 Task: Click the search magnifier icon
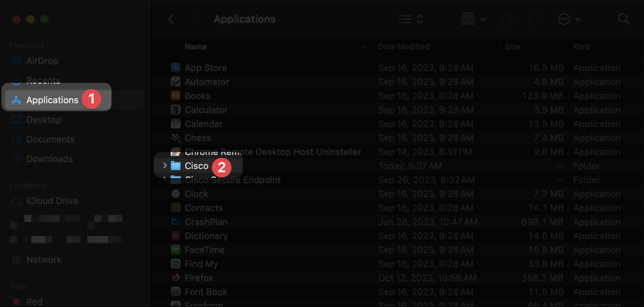[x=623, y=19]
